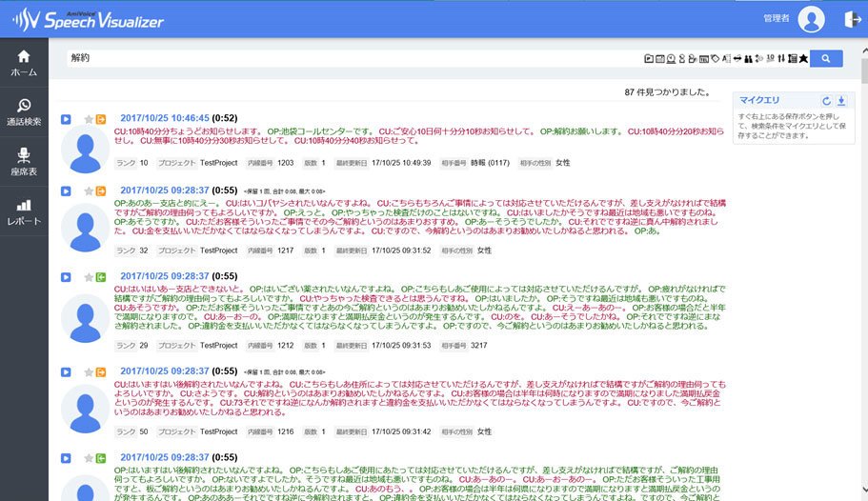Open the timestamp link of ランク 32 call
The image size is (868, 501).
click(x=165, y=190)
